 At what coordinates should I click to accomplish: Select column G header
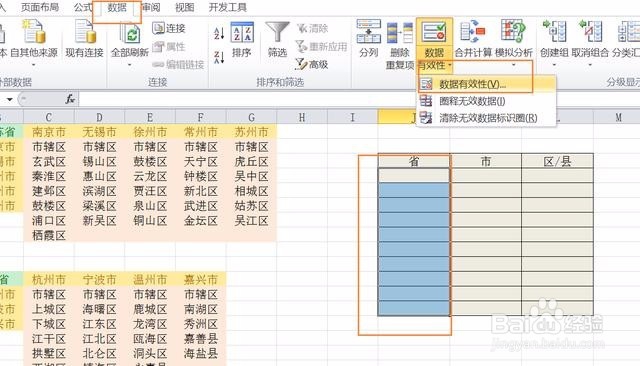point(251,118)
